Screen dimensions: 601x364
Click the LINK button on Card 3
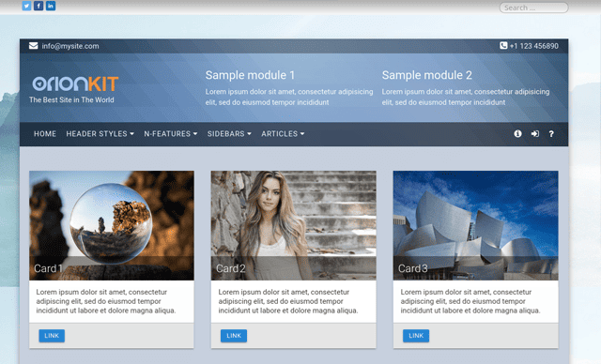(x=416, y=336)
